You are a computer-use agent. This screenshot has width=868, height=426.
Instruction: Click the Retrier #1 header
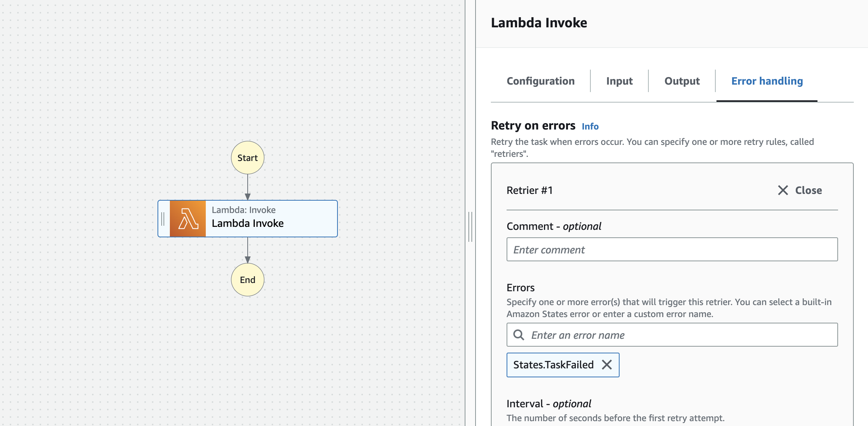529,190
